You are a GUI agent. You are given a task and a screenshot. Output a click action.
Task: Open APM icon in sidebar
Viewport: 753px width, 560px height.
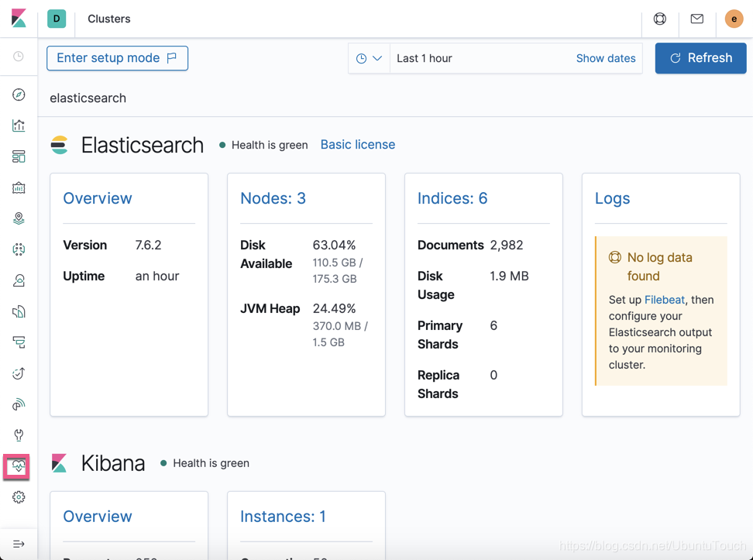click(19, 342)
